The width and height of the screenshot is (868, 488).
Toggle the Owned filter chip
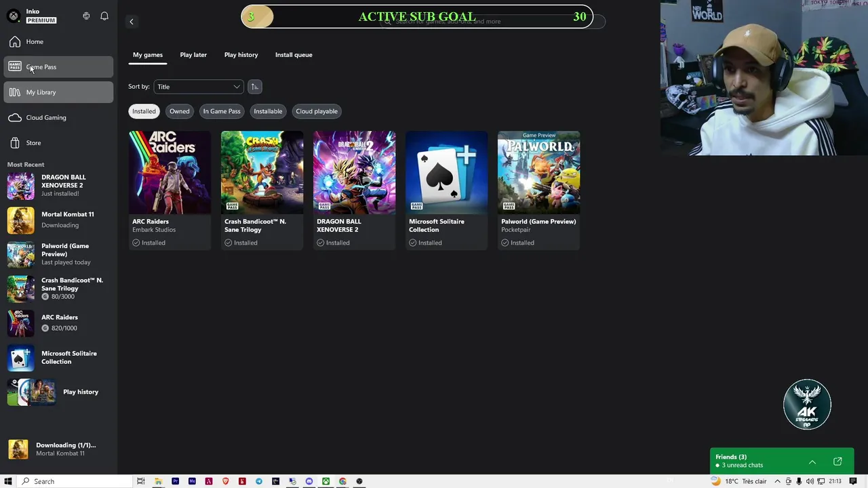click(179, 111)
